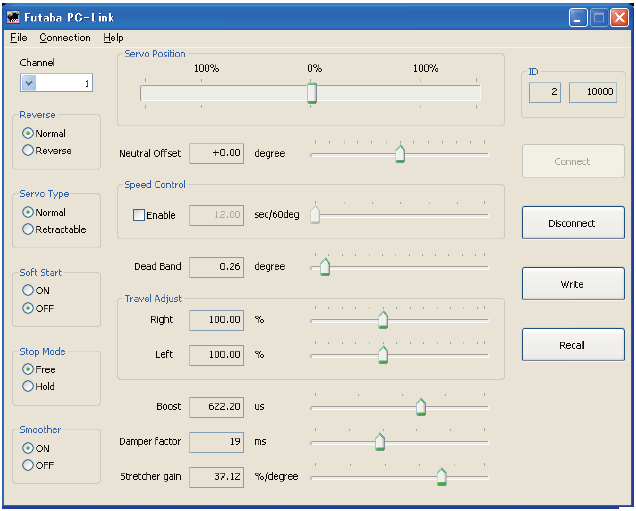Screen dimensions: 636x511
Task: Click the Dead Band slider thumb
Action: tap(325, 267)
